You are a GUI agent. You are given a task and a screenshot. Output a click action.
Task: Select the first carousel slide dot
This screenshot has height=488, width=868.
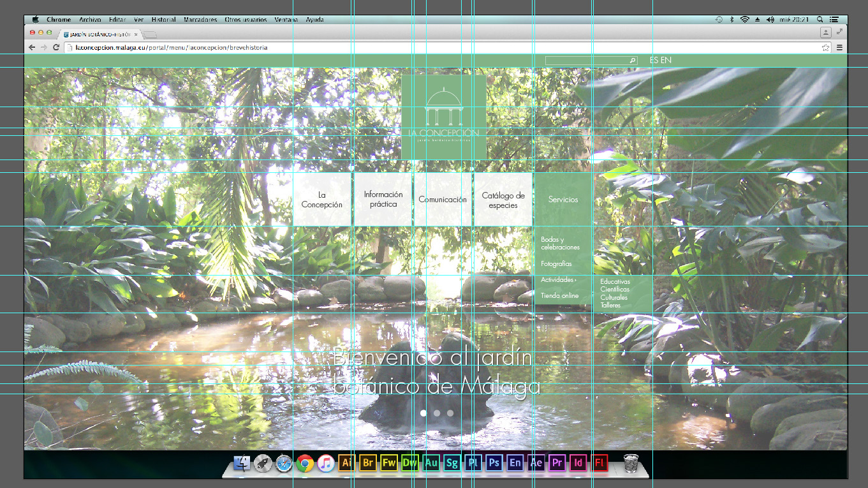[x=423, y=413]
